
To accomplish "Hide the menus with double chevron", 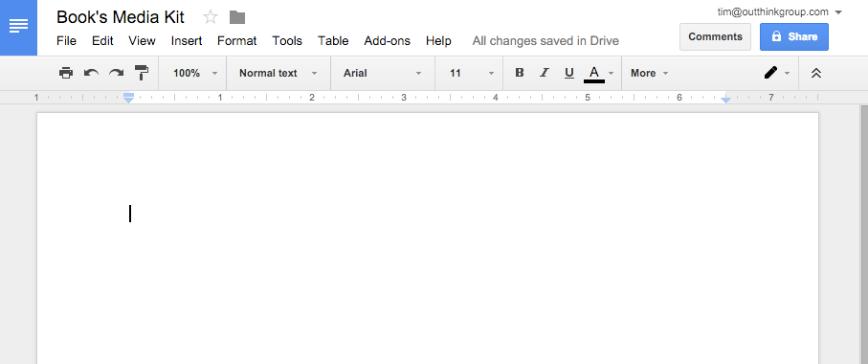I will click(x=815, y=73).
